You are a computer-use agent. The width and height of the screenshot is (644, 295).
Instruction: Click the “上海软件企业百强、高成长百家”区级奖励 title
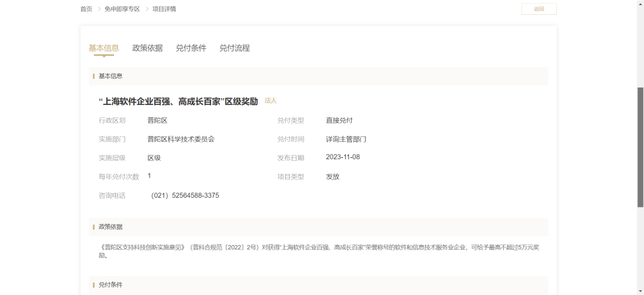tap(178, 101)
